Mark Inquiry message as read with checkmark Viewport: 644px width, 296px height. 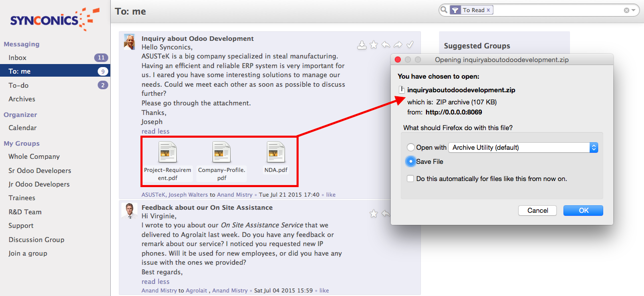pyautogui.click(x=410, y=45)
